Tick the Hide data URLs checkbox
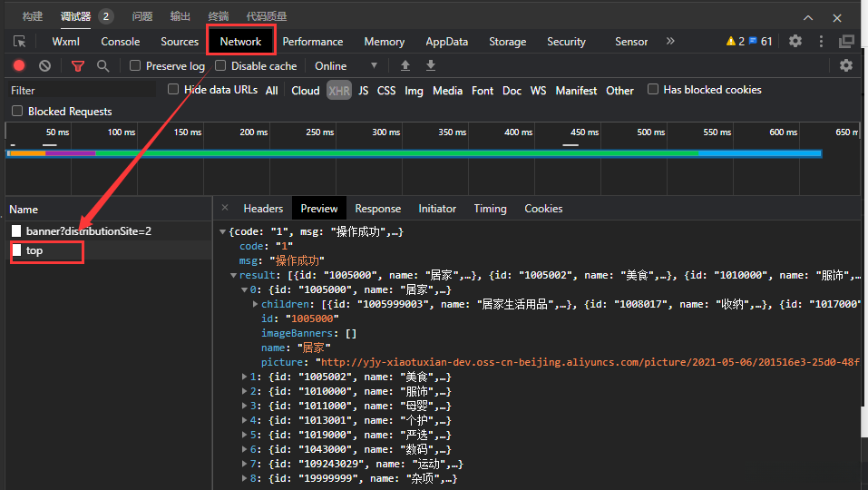Viewport: 868px width, 490px height. [173, 89]
